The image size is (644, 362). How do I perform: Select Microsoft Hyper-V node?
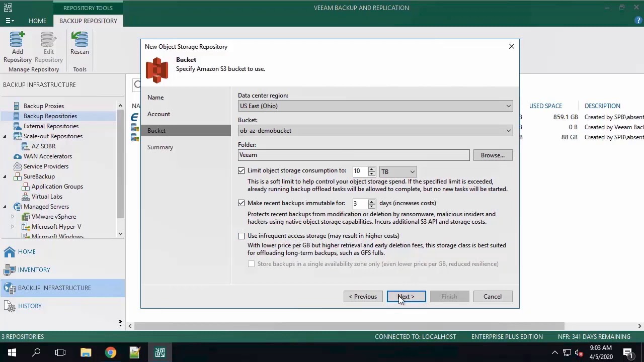[x=56, y=227]
